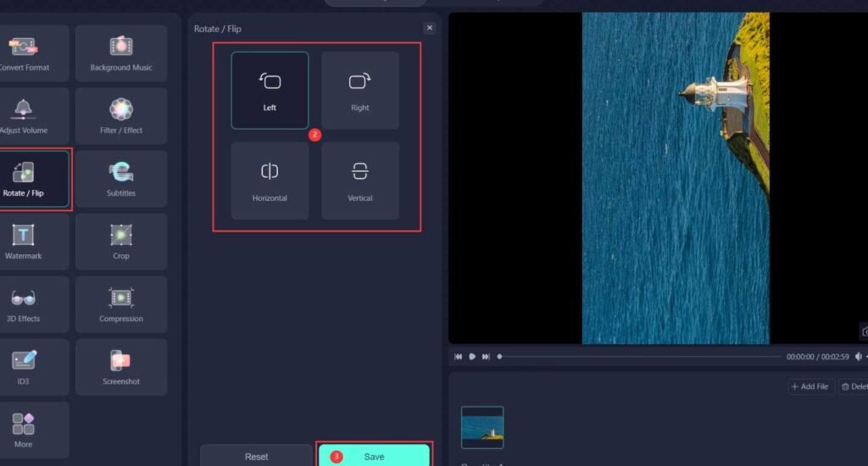868x466 pixels.
Task: Click the playback progress bar
Action: tap(639, 357)
